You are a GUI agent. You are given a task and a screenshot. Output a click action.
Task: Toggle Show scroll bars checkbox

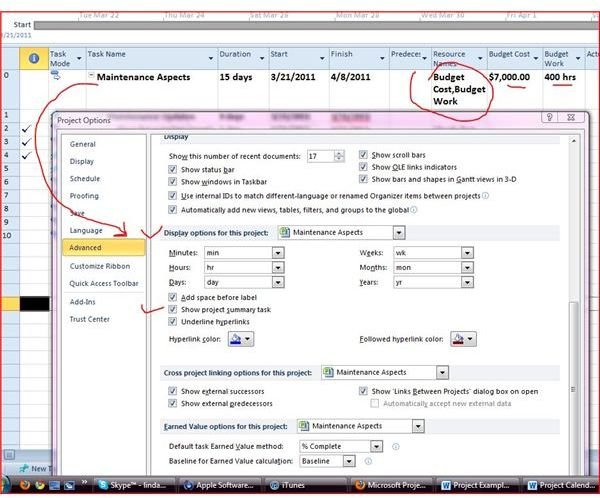363,155
